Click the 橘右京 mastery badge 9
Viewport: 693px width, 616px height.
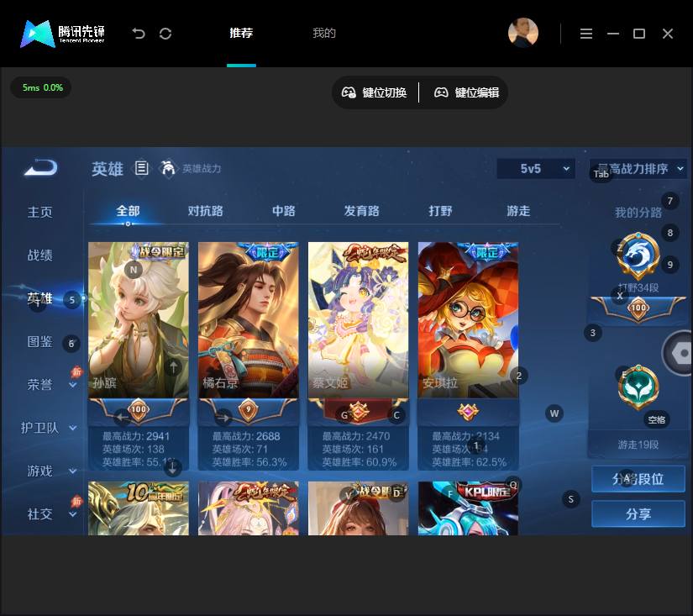click(249, 409)
